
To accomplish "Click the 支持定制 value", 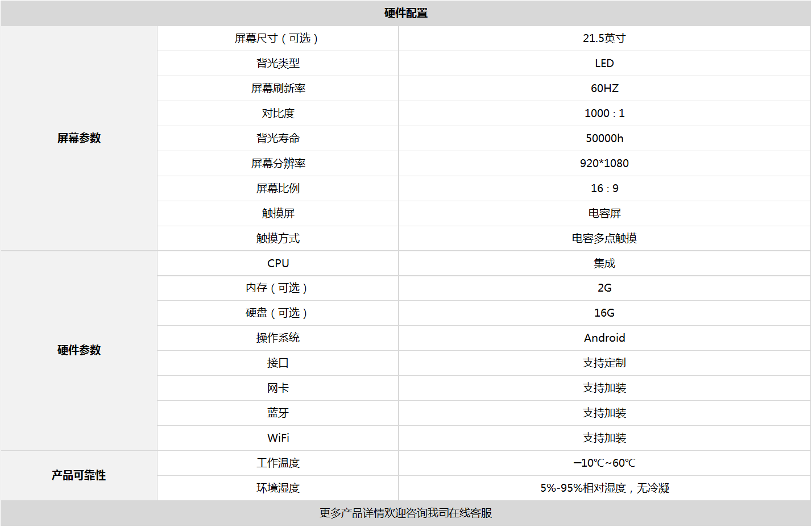I will click(604, 363).
